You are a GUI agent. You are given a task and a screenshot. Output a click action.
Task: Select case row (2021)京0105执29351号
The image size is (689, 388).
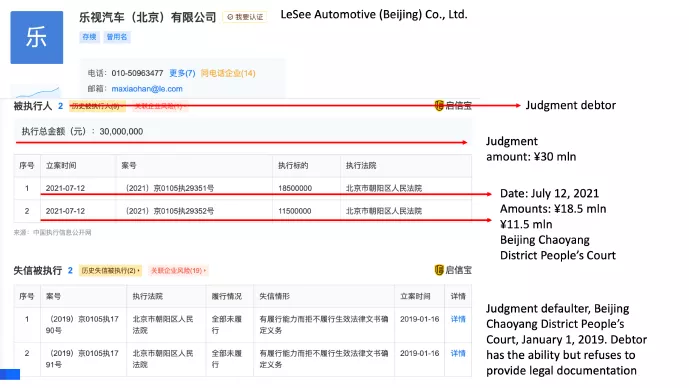[x=243, y=188]
